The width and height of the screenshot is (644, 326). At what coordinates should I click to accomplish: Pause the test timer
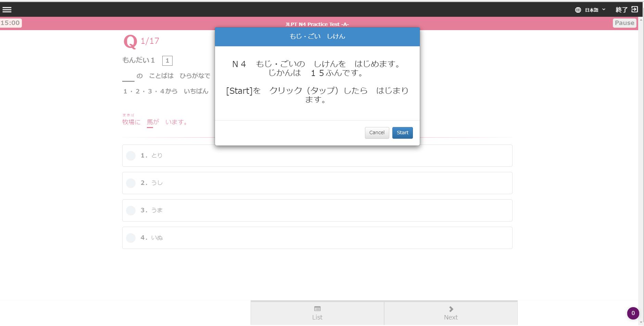(624, 23)
